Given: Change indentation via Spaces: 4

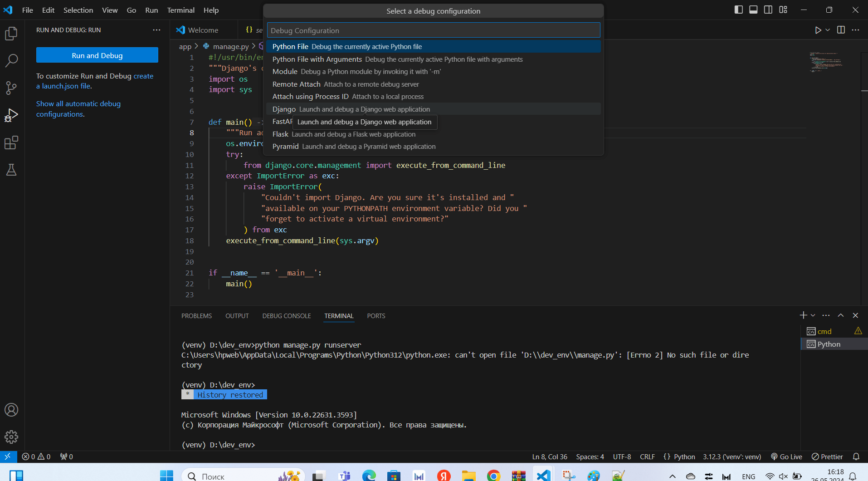Looking at the screenshot, I should [590, 456].
